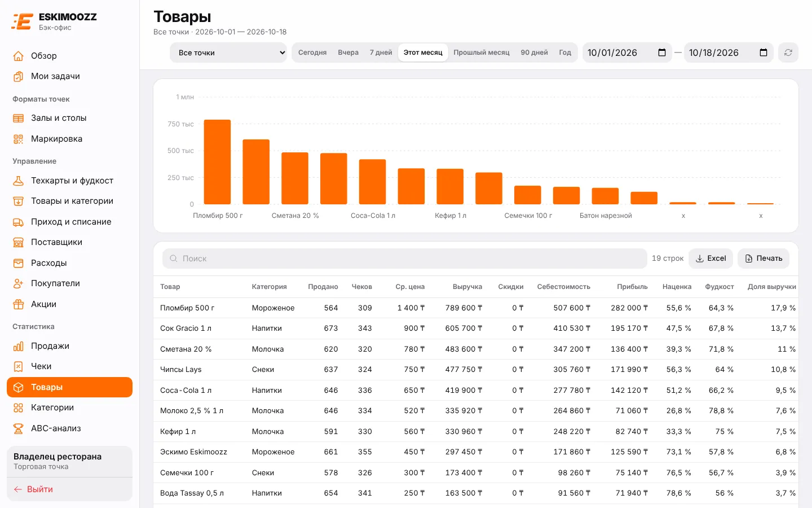Viewport: 812px width, 508px height.
Task: Select the Сегодня period tab
Action: click(312, 52)
